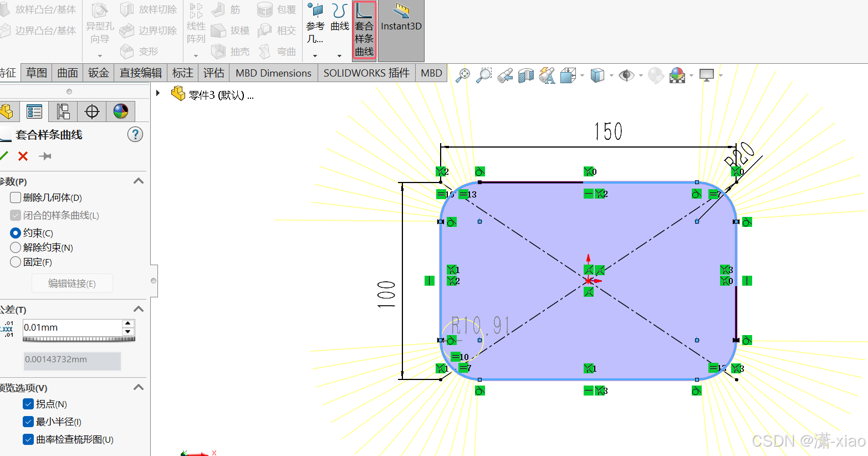Switch to the 钣金 tab
The image size is (868, 456).
(99, 73)
